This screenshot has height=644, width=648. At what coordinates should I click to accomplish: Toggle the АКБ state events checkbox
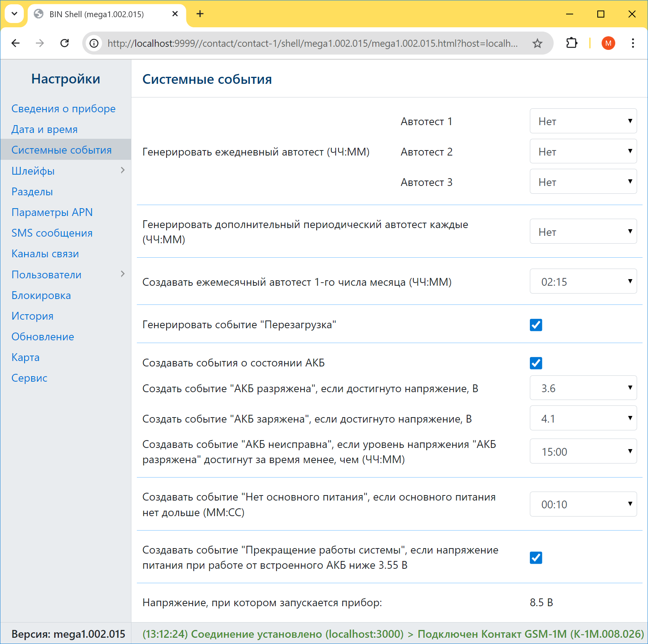pyautogui.click(x=536, y=363)
